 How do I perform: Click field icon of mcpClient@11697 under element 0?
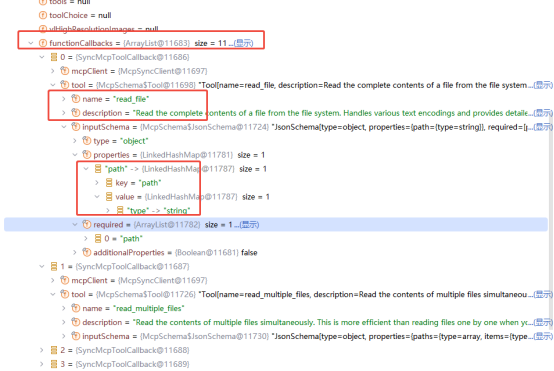[64, 71]
